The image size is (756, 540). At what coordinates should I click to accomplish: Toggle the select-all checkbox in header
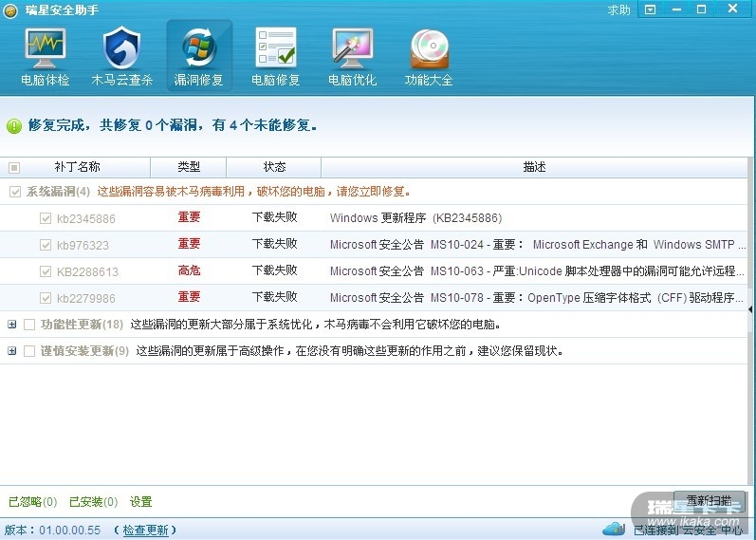point(14,167)
